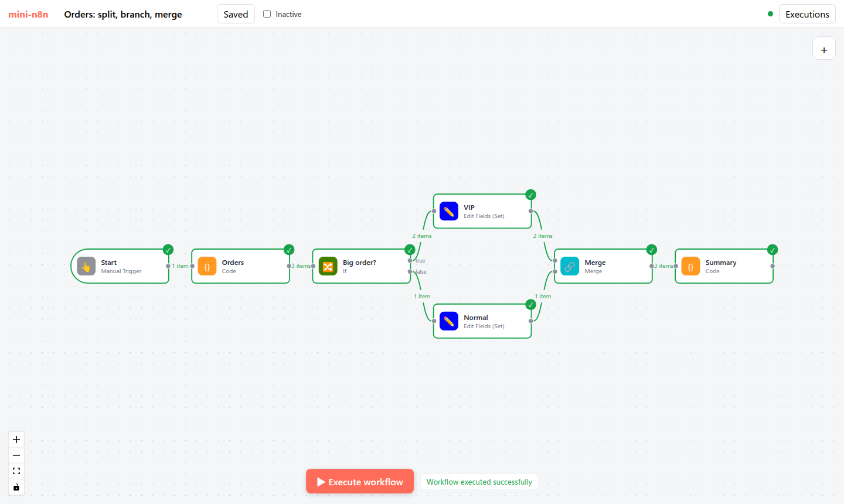The height and width of the screenshot is (504, 844).
Task: Click the 'Workflow executed successfully' message
Action: coord(479,482)
